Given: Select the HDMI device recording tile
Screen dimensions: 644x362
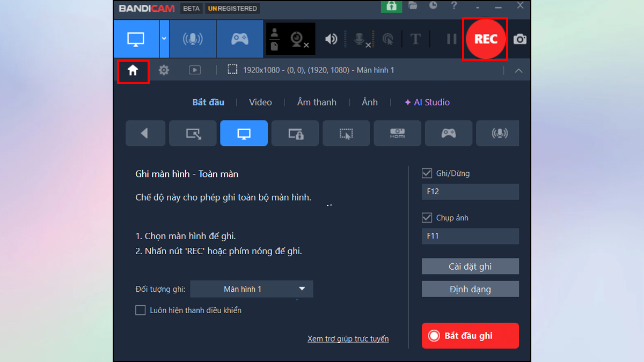Looking at the screenshot, I should (397, 133).
